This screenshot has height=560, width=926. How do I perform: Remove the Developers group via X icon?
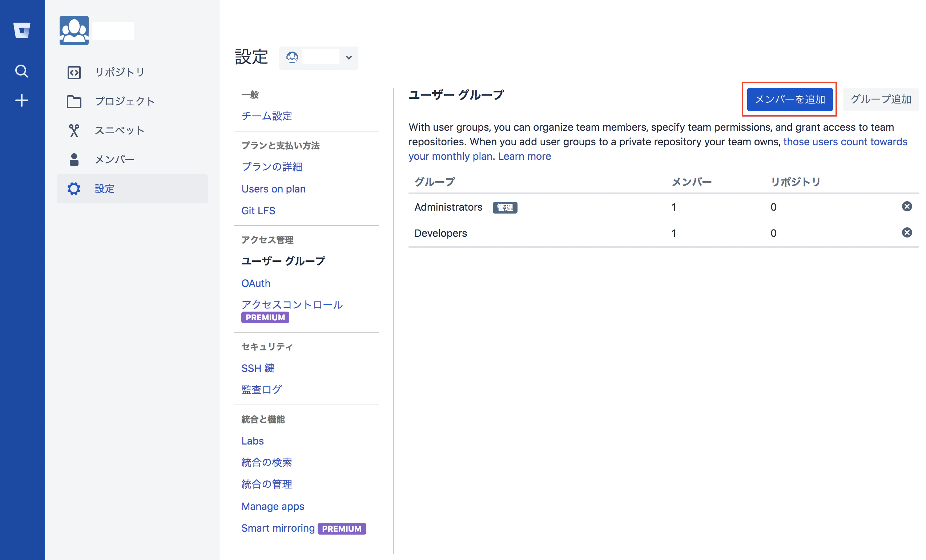(x=906, y=232)
